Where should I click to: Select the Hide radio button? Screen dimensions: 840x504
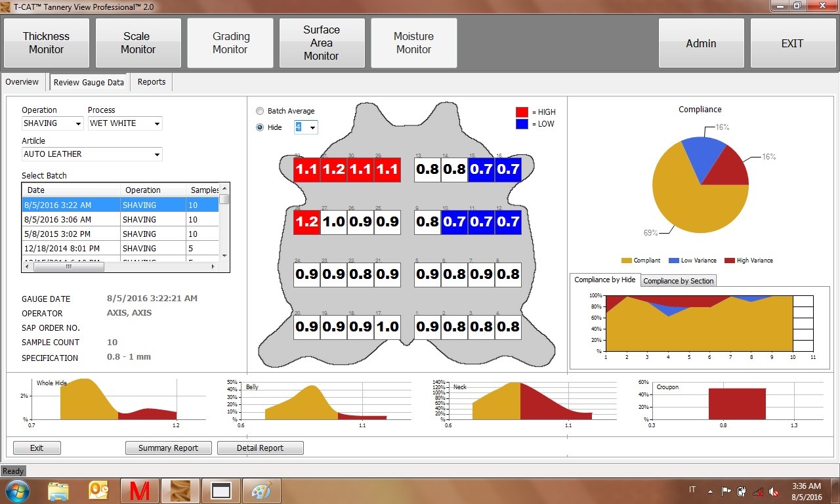(260, 127)
